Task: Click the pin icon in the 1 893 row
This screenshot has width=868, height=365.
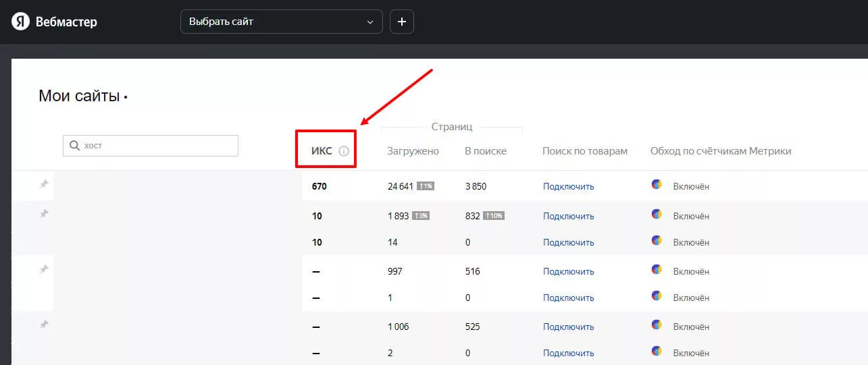Action: [44, 214]
